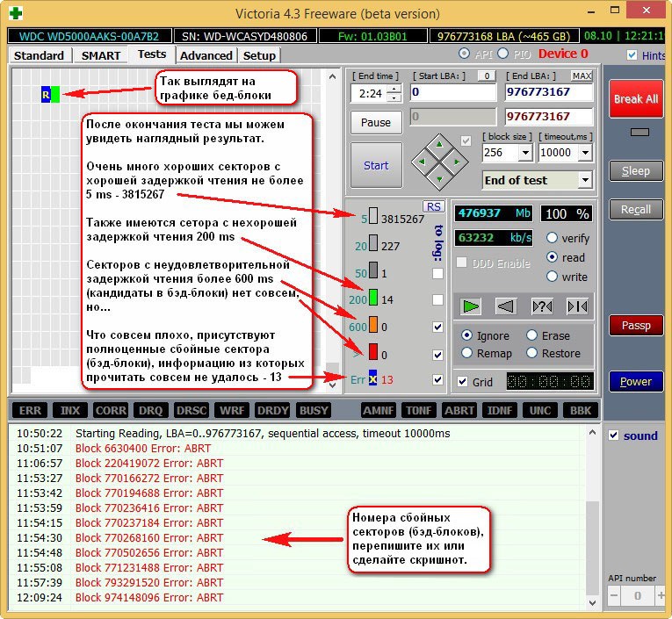Toggle log checkbox for 600 ms row

[x=437, y=327]
